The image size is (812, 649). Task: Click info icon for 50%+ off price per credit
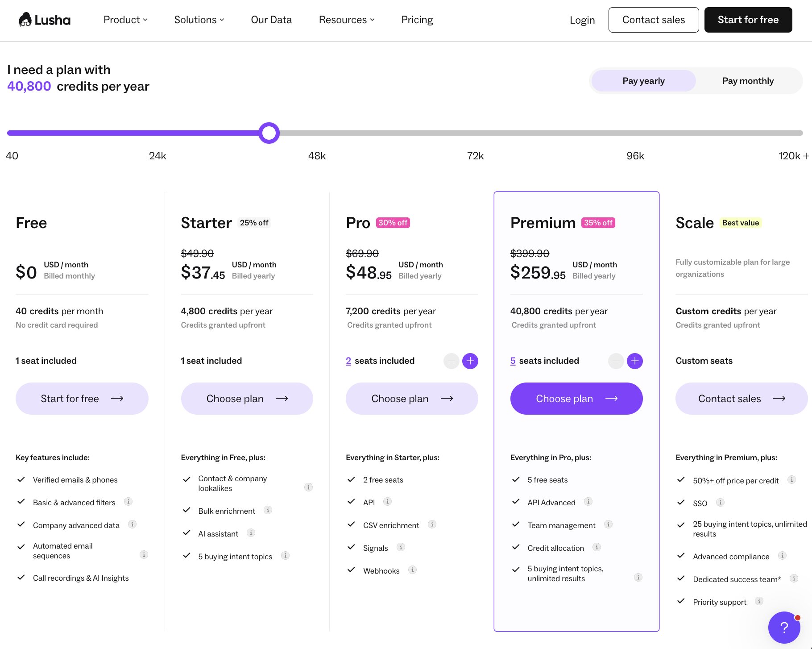(x=791, y=480)
